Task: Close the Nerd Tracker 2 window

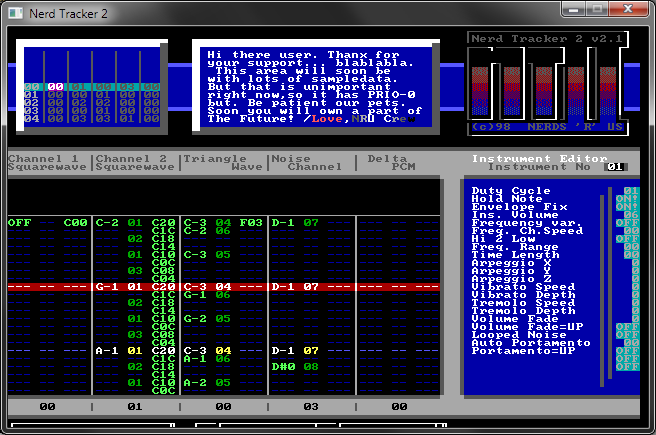Action: coord(628,9)
